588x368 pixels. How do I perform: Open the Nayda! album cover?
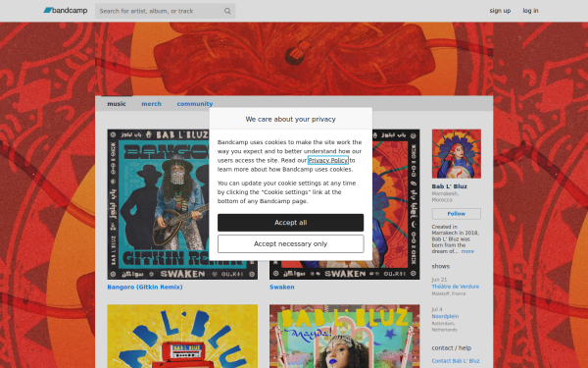(x=344, y=336)
